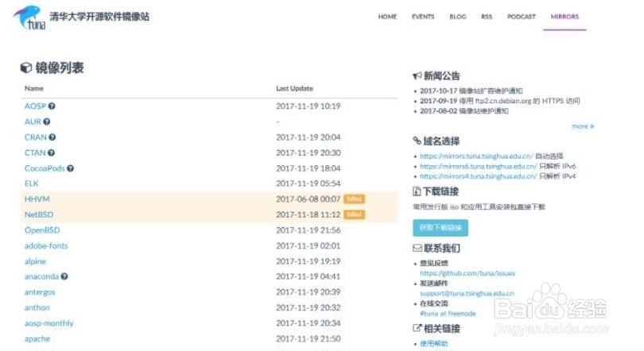Viewport: 644px width, 351px height.
Task: Open the AUR mirror link
Action: [33, 121]
